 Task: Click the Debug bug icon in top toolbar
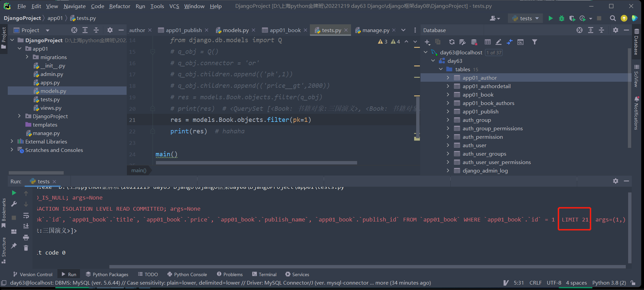(562, 18)
